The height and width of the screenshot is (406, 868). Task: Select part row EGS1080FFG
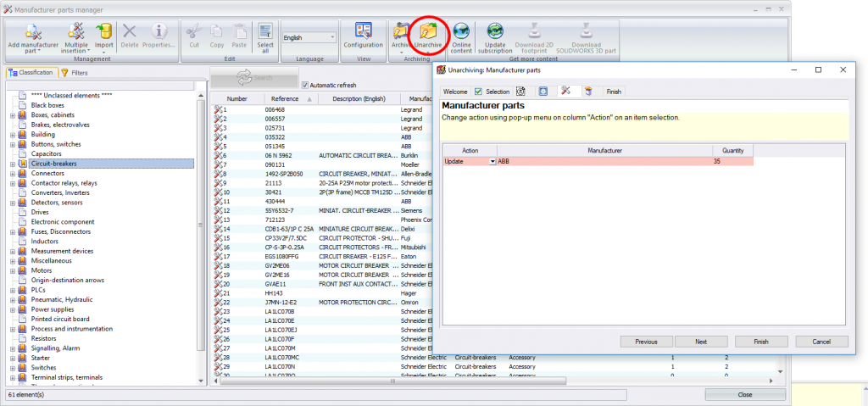click(x=322, y=257)
